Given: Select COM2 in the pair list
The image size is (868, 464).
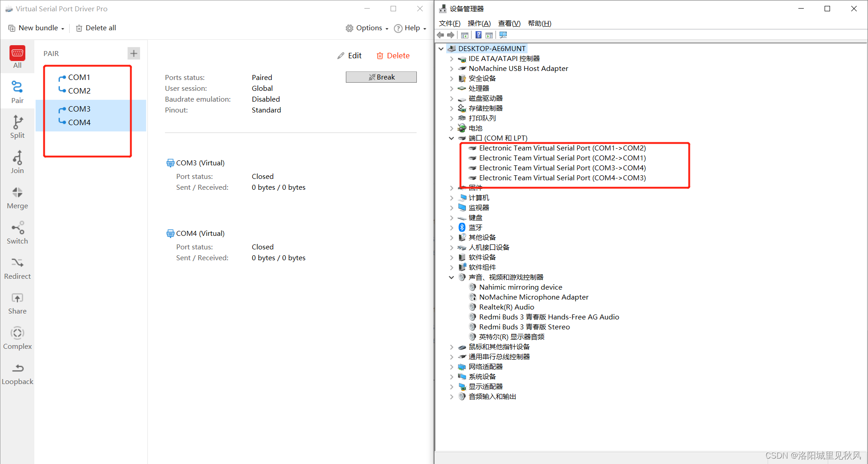Looking at the screenshot, I should pyautogui.click(x=79, y=91).
